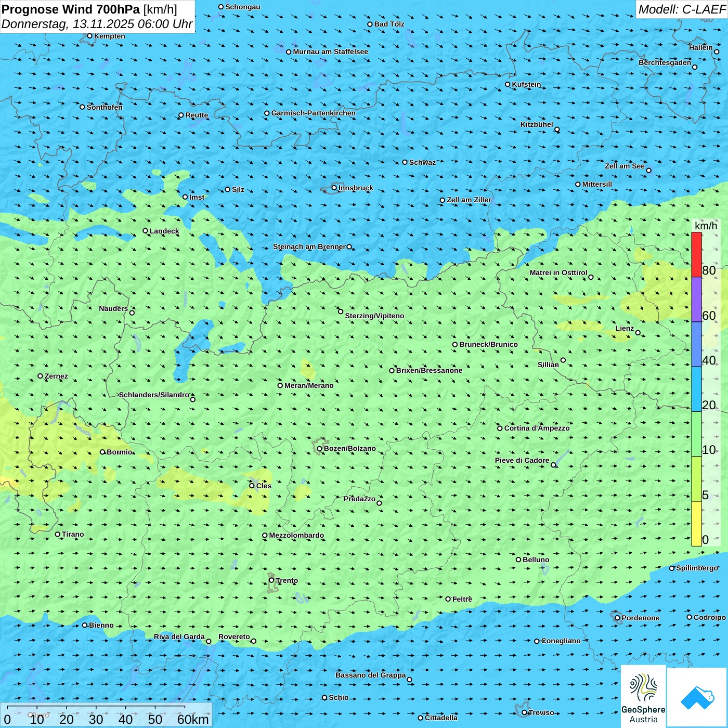This screenshot has height=728, width=728.
Task: Select the Lienz location marker
Action: 638,333
